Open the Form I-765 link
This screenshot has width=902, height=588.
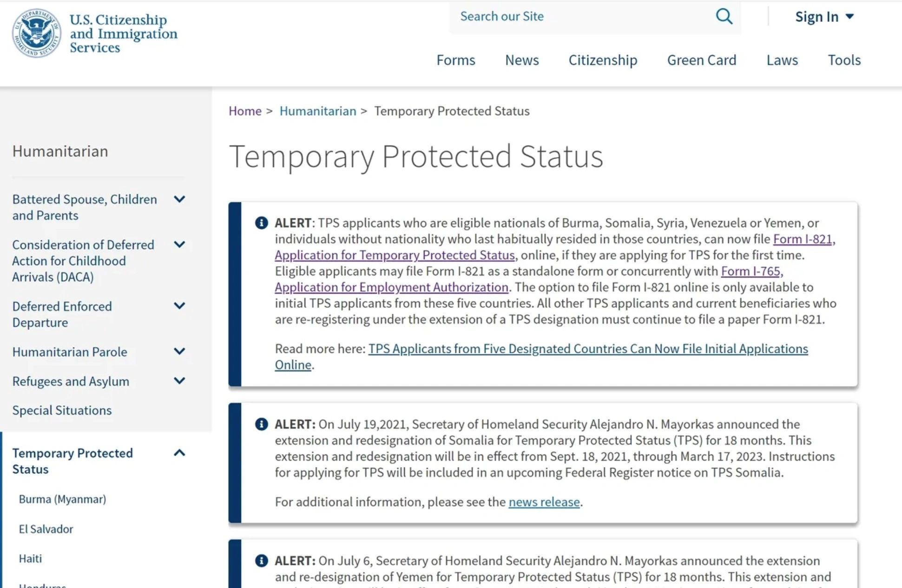point(750,271)
